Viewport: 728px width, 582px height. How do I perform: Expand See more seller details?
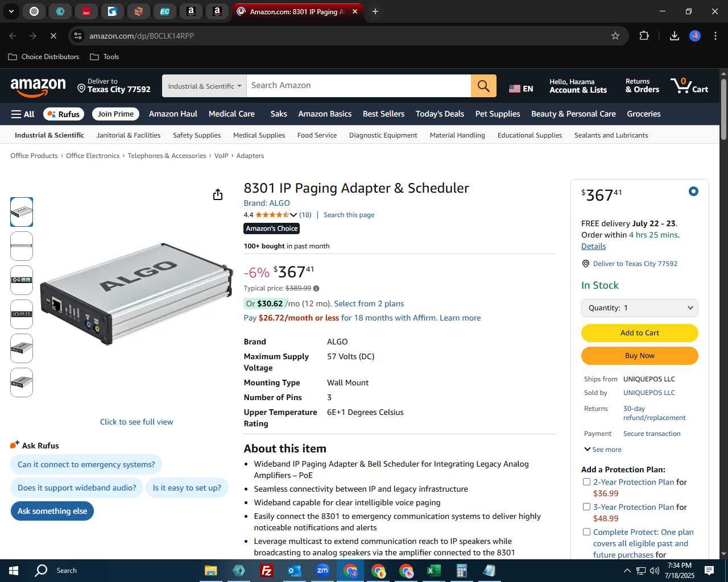(x=603, y=450)
